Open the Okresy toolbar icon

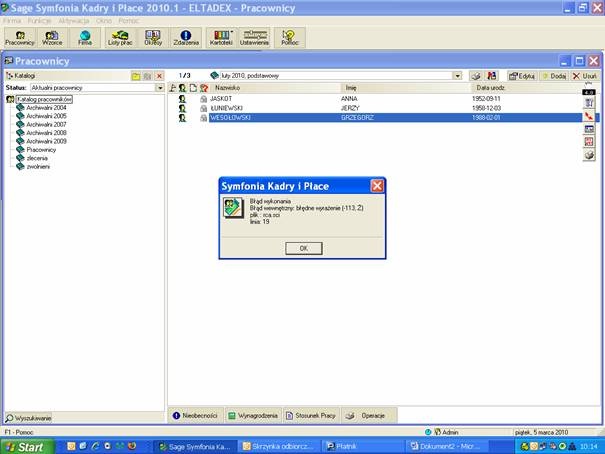coord(153,37)
